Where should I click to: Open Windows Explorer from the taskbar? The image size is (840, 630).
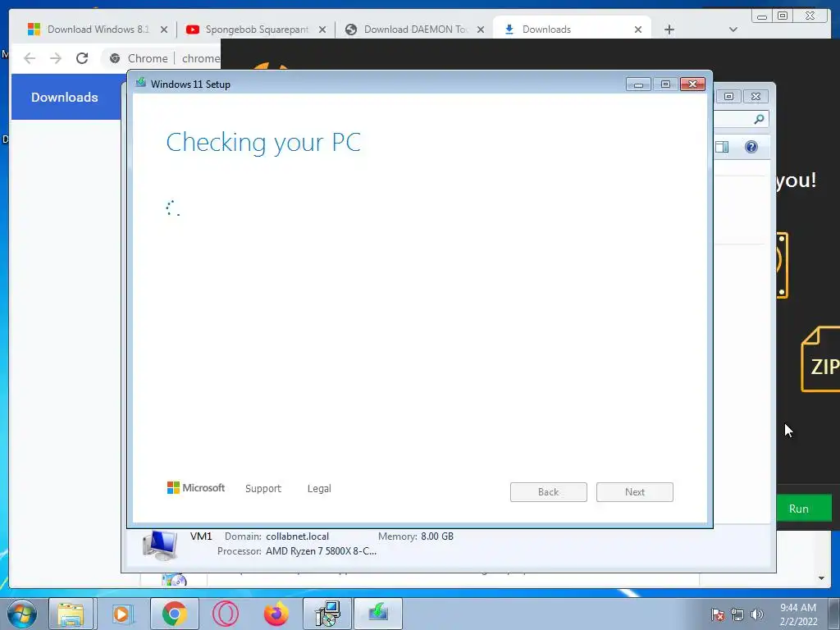(x=71, y=614)
